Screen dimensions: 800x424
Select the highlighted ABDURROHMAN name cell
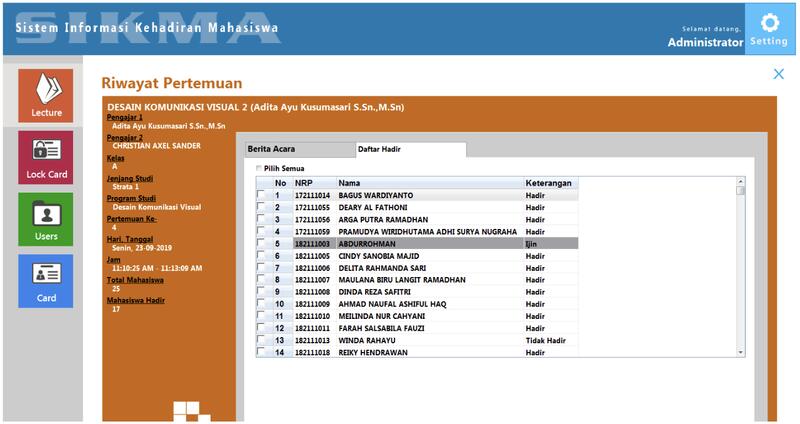[x=430, y=244]
